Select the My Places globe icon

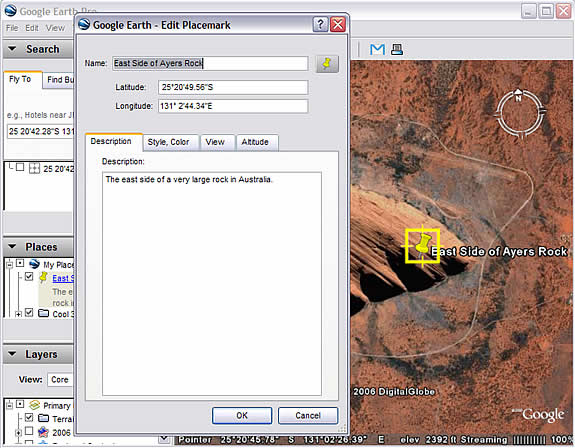click(x=34, y=264)
